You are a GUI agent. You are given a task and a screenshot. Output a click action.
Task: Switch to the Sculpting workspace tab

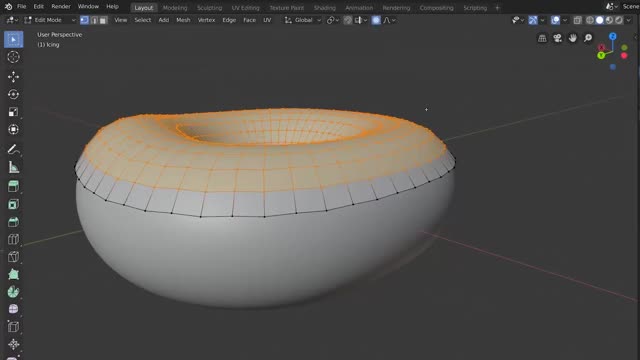click(x=209, y=8)
